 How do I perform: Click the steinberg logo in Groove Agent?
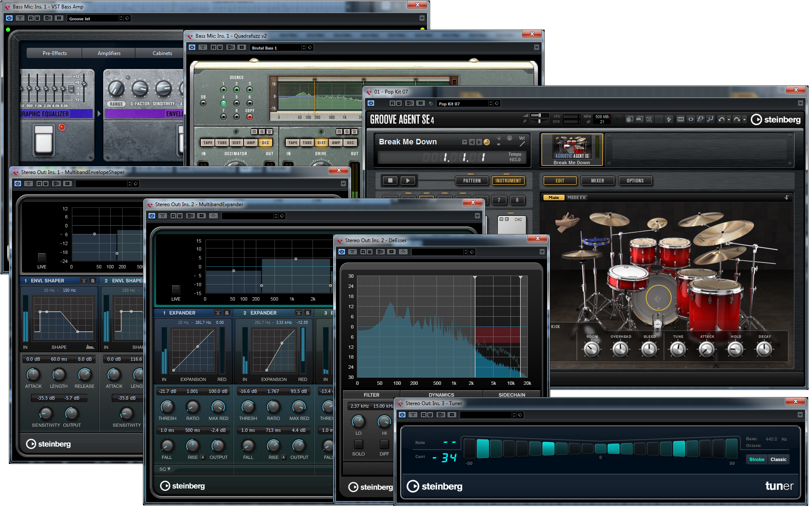pos(776,120)
